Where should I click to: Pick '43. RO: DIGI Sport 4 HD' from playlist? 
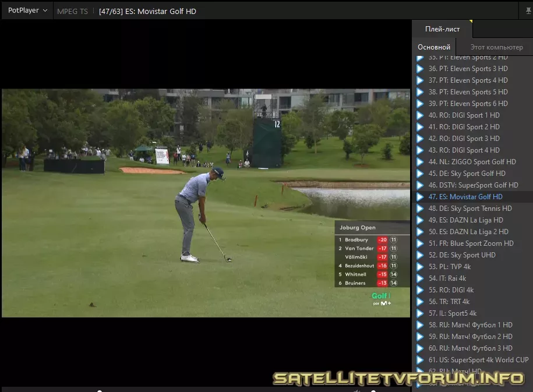point(464,150)
